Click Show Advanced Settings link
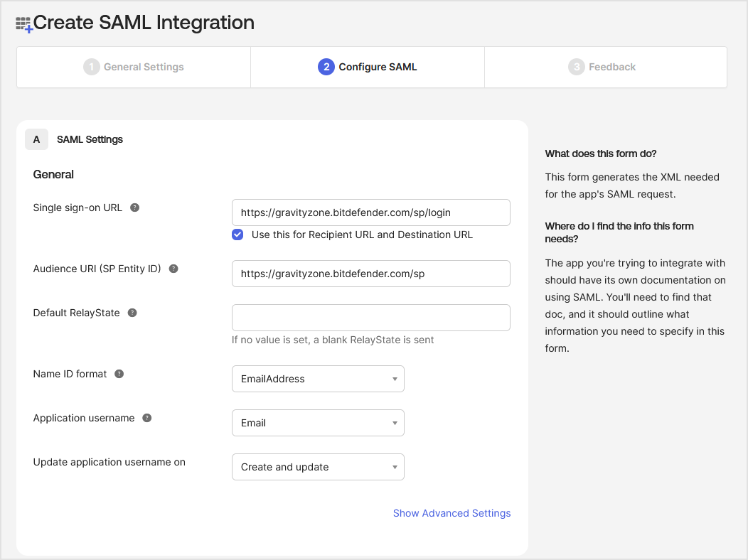This screenshot has height=560, width=748. coord(452,513)
